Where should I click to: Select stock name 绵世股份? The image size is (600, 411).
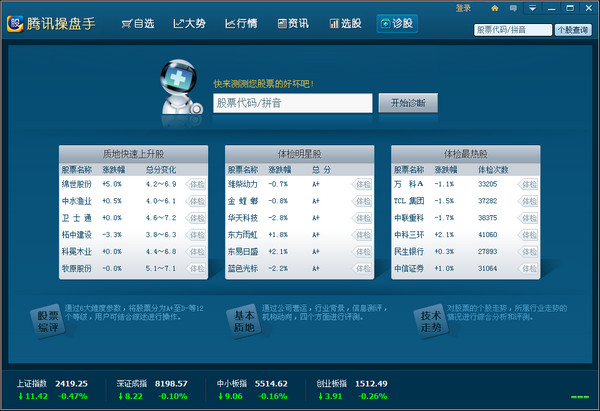(77, 184)
